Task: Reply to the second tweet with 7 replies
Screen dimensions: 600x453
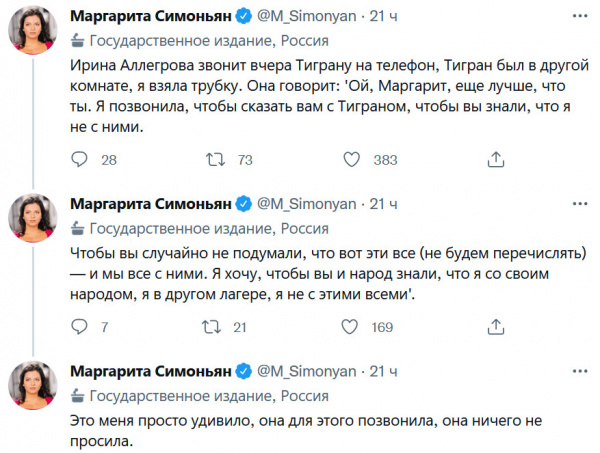Action: click(x=84, y=326)
